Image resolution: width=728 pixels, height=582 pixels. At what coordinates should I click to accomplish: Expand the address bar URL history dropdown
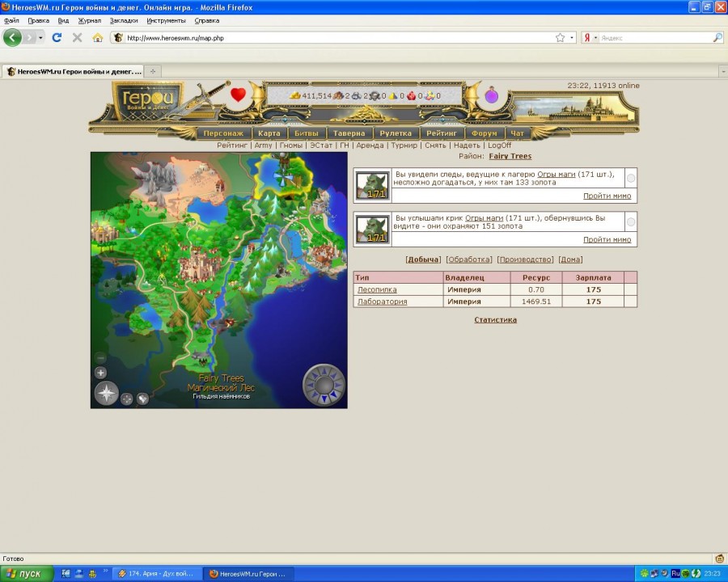pos(572,38)
